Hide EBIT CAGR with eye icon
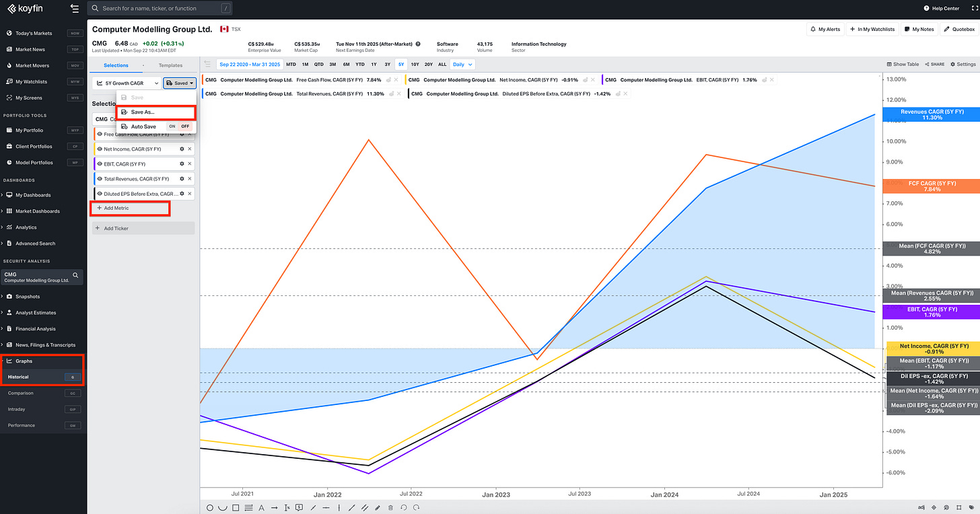 pyautogui.click(x=100, y=163)
